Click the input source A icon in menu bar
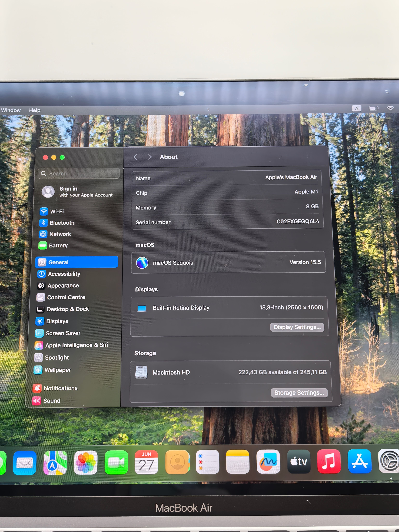The width and height of the screenshot is (399, 532). click(356, 108)
